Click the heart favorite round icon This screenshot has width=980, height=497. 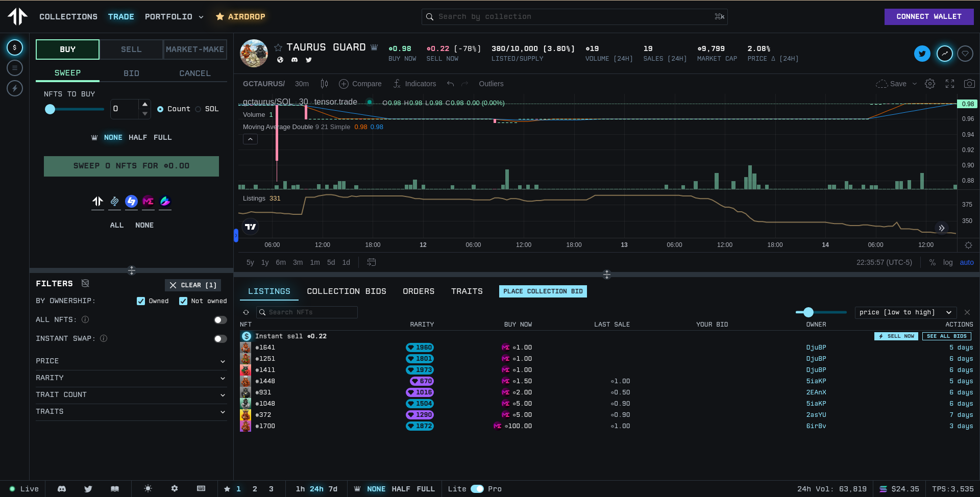[x=965, y=53]
